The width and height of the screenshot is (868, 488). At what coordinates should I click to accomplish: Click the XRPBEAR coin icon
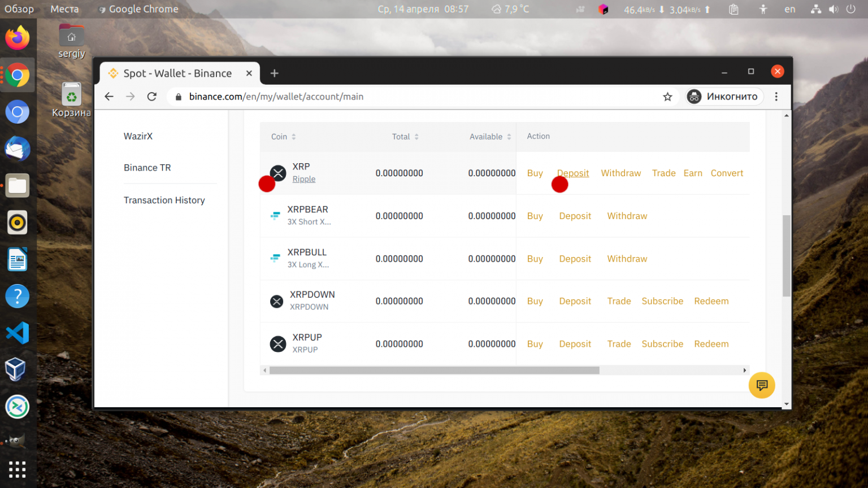coord(275,216)
